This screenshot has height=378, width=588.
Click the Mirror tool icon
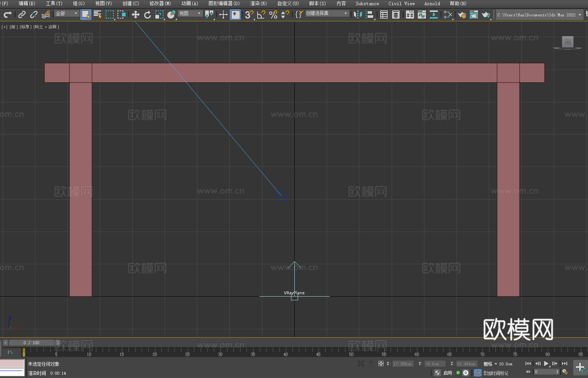(358, 14)
